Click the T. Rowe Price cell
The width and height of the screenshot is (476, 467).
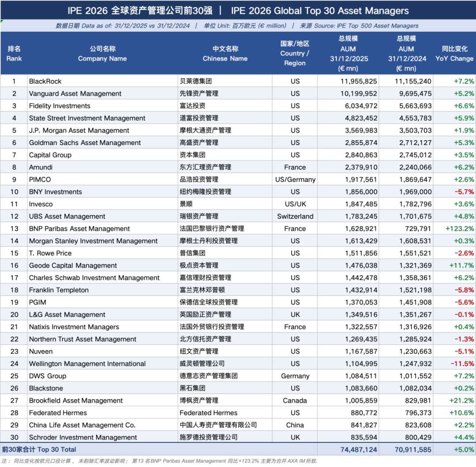click(103, 253)
